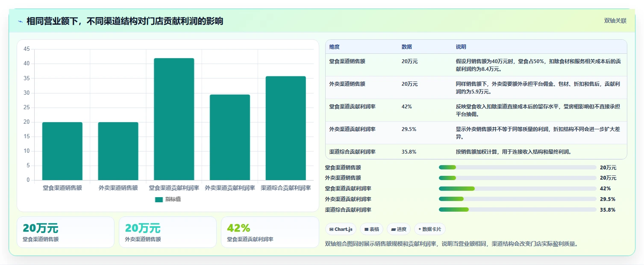Click the 双轴关联 label in header
The width and height of the screenshot is (644, 265).
(x=615, y=21)
